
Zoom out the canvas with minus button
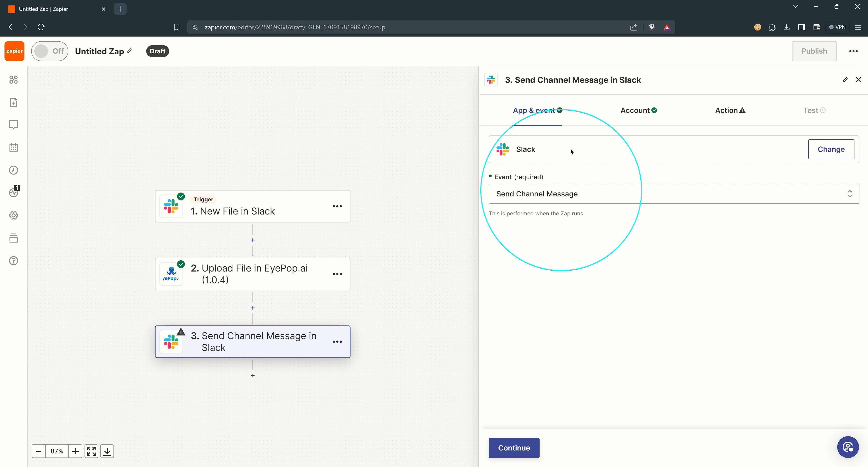tap(38, 451)
